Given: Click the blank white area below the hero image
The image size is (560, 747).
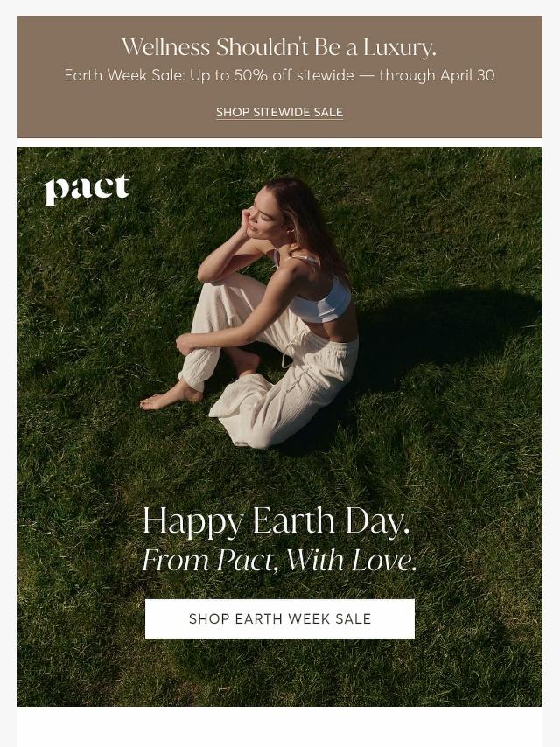Looking at the screenshot, I should [280, 727].
